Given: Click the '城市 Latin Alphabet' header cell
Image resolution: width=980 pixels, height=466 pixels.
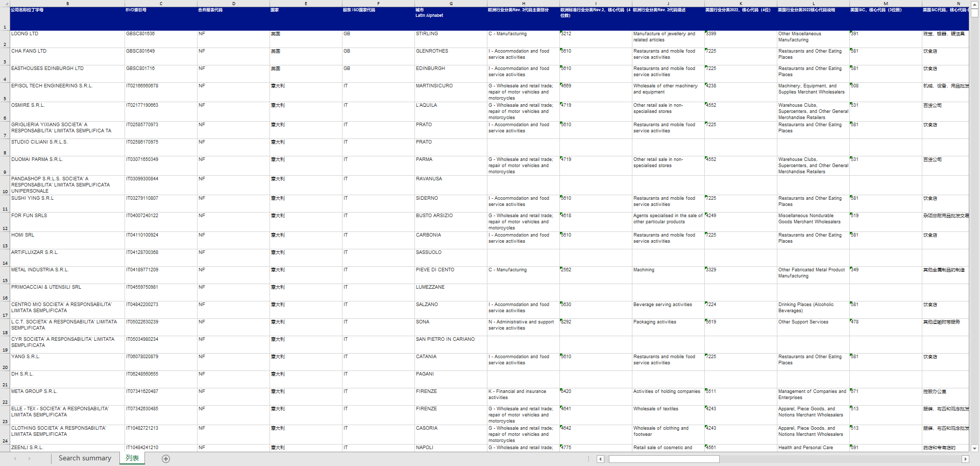Looking at the screenshot, I should 451,19.
